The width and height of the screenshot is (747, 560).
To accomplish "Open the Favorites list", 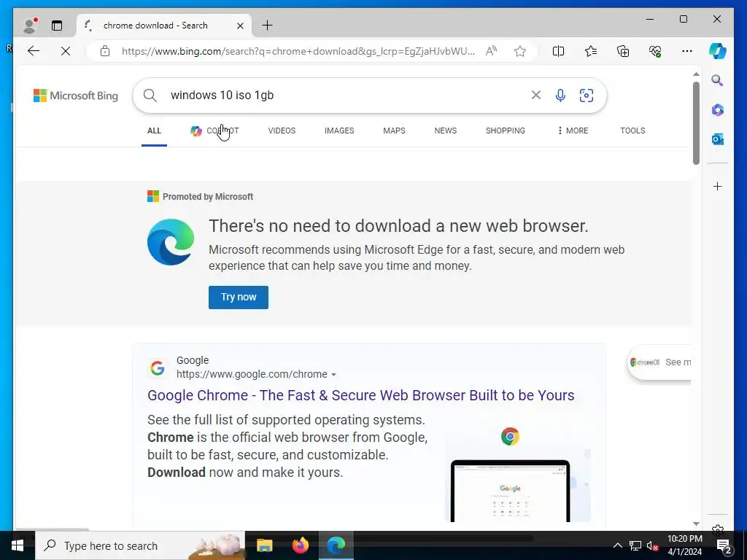I will coord(591,51).
